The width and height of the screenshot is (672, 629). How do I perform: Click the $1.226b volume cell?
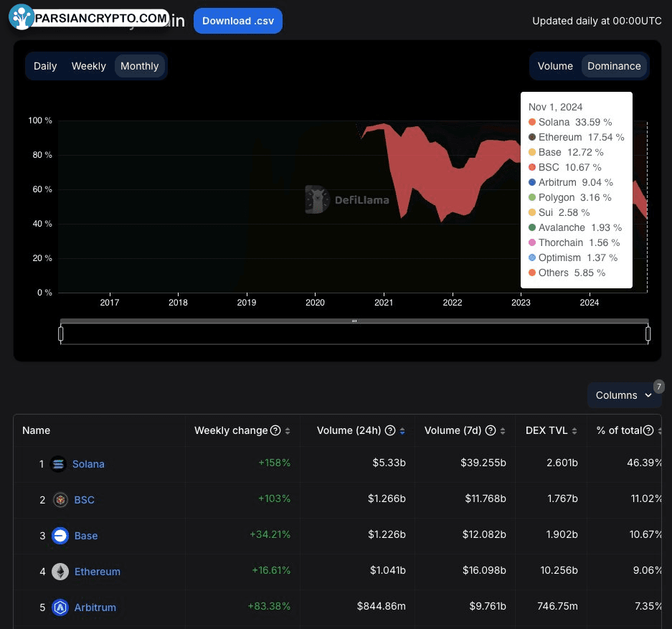[x=387, y=534]
